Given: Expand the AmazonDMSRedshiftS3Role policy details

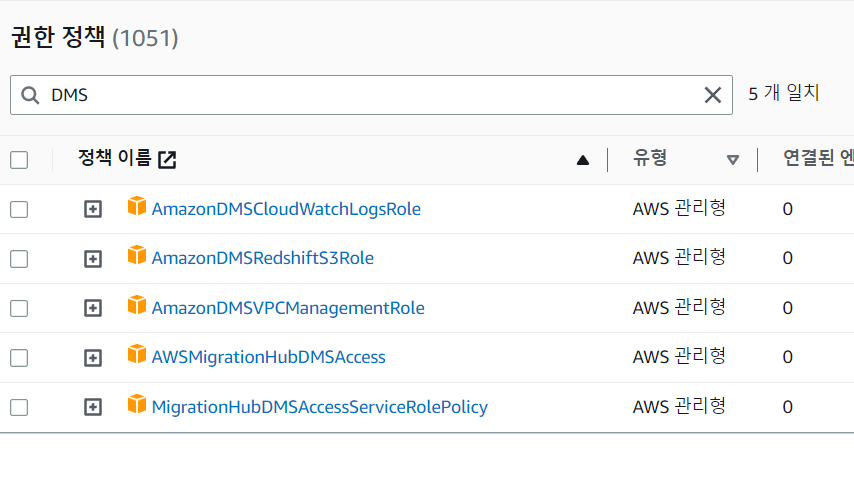Looking at the screenshot, I should pyautogui.click(x=93, y=259).
